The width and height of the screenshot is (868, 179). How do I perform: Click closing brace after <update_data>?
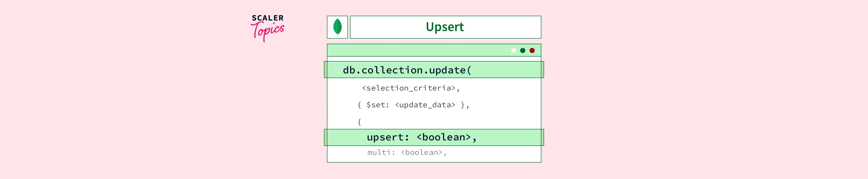click(x=463, y=105)
